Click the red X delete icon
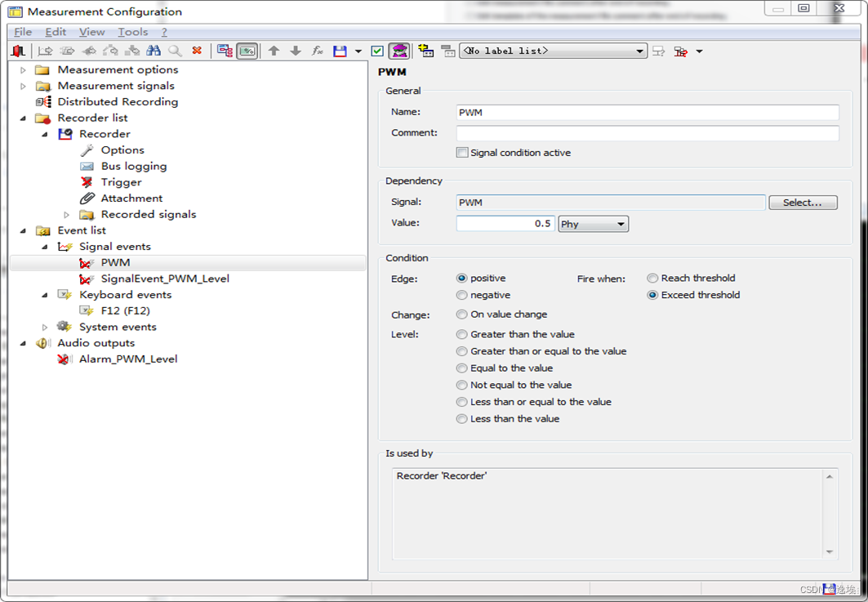The height and width of the screenshot is (602, 868). [197, 51]
